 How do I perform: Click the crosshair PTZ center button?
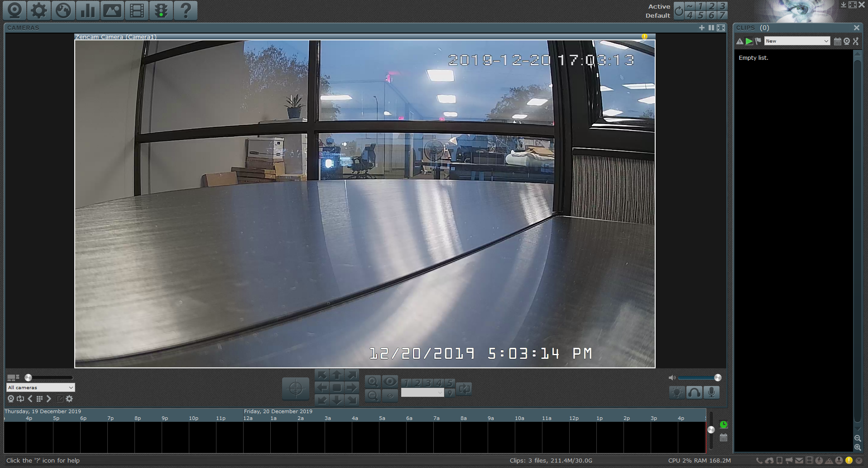[x=296, y=389]
